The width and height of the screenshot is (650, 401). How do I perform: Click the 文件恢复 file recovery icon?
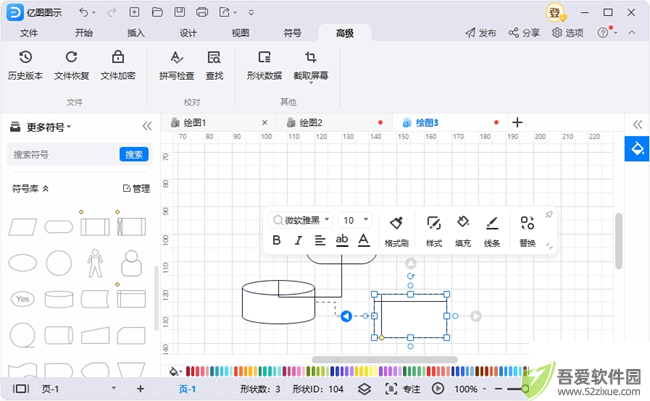pyautogui.click(x=72, y=65)
